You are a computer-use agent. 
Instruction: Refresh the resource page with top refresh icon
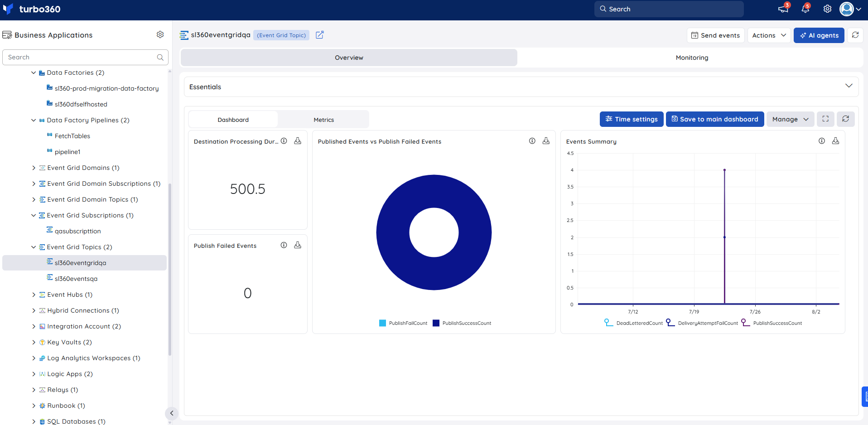855,35
